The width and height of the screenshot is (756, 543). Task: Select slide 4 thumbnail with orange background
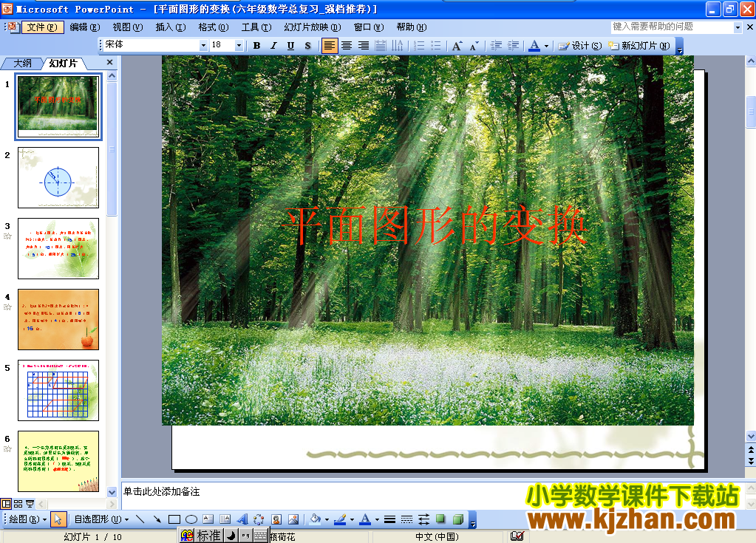point(58,319)
